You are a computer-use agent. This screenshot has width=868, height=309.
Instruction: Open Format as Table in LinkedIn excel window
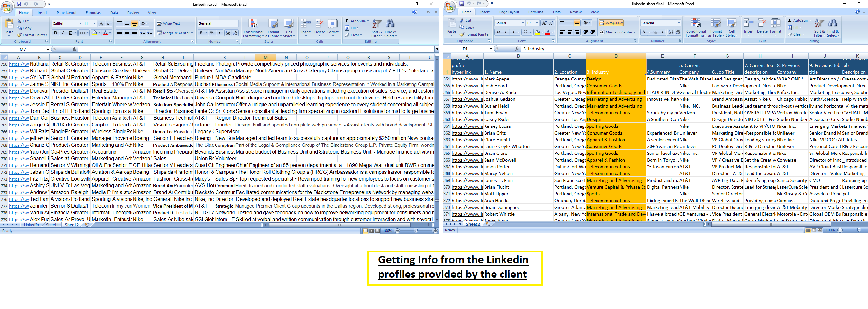click(x=273, y=28)
